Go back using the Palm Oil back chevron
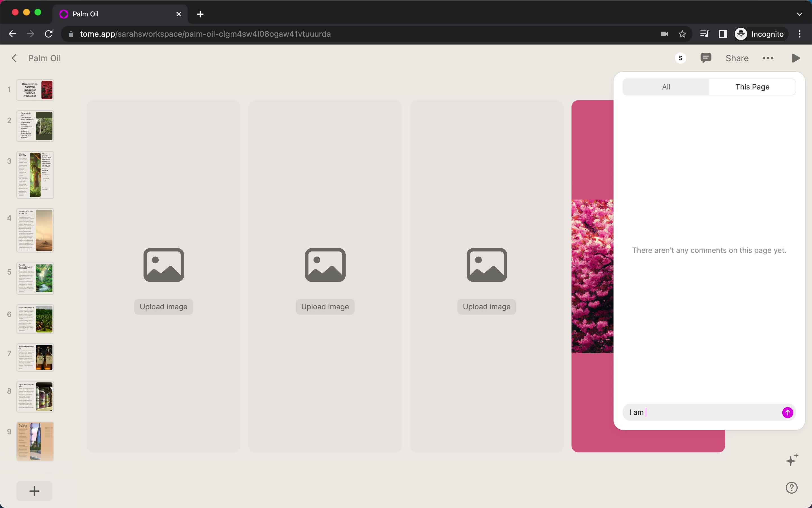Viewport: 812px width, 508px height. click(14, 58)
